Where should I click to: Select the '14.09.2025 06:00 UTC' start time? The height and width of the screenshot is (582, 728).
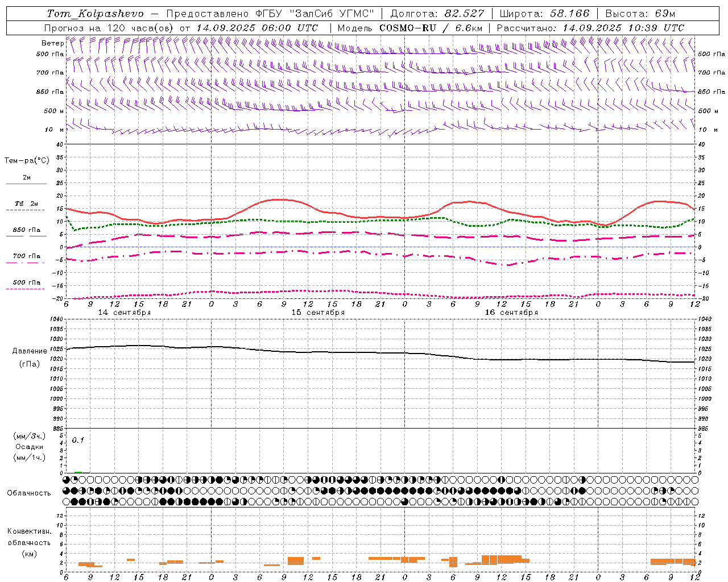pos(257,27)
